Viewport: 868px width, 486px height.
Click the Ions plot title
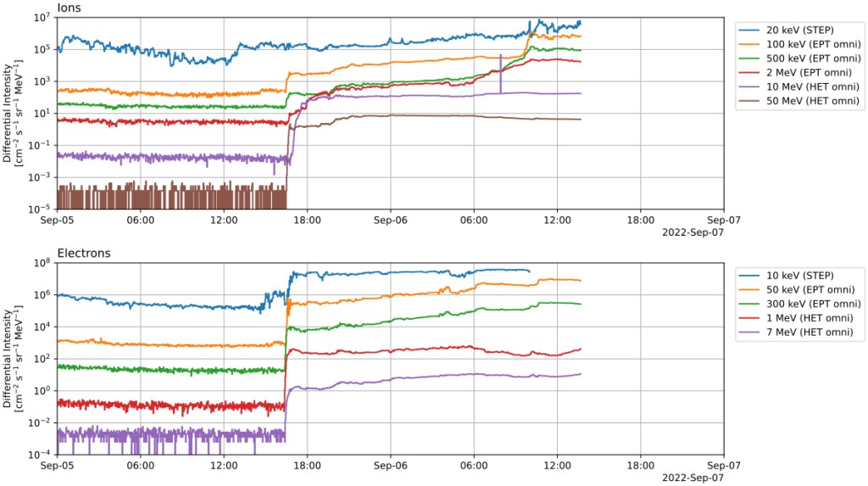click(70, 8)
